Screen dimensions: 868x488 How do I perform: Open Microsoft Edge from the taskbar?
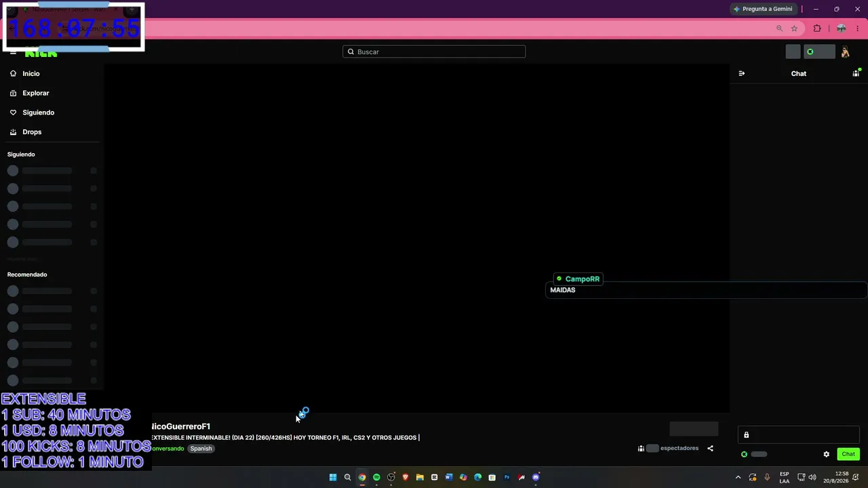pos(478,477)
